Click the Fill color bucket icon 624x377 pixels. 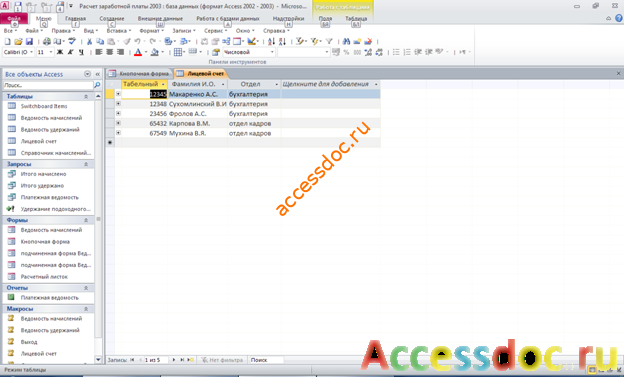tap(155, 52)
